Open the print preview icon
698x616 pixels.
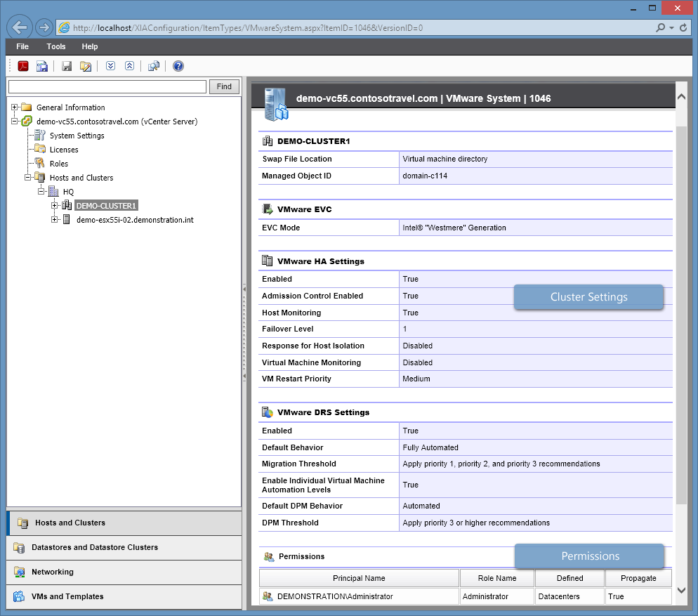pos(41,65)
